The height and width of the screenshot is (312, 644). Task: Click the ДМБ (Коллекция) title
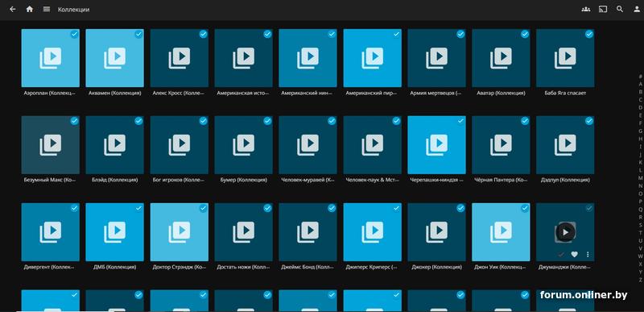click(x=114, y=267)
